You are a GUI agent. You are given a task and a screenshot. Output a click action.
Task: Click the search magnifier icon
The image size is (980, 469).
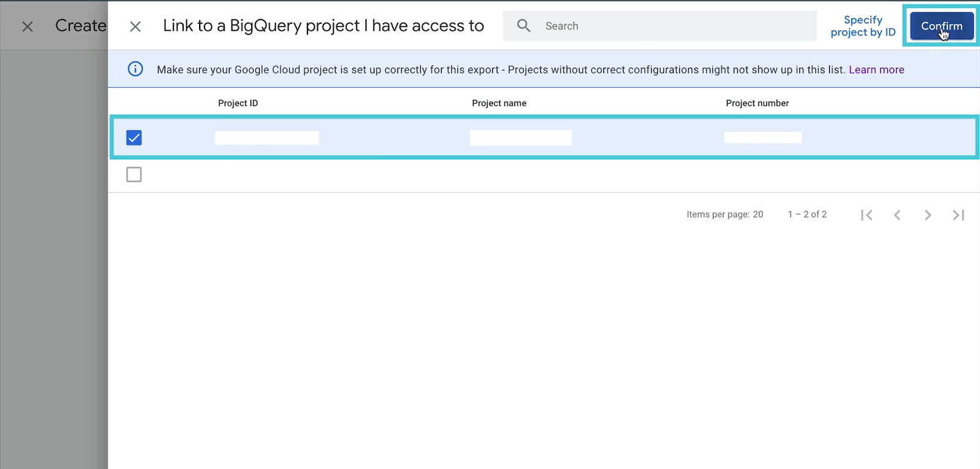click(x=524, y=26)
